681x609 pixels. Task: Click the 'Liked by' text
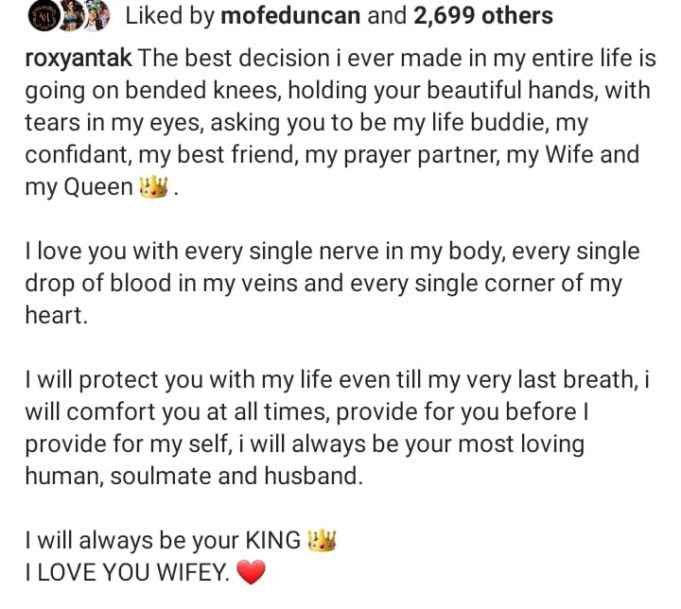coord(170,16)
